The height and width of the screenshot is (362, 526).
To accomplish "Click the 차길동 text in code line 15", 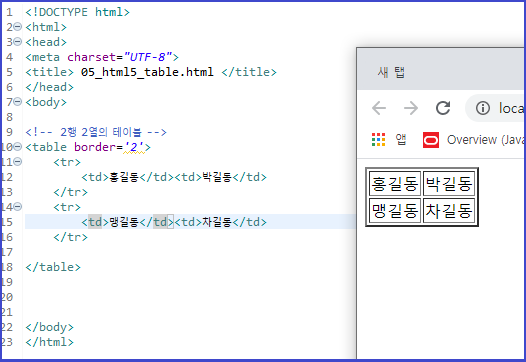I will click(x=217, y=222).
